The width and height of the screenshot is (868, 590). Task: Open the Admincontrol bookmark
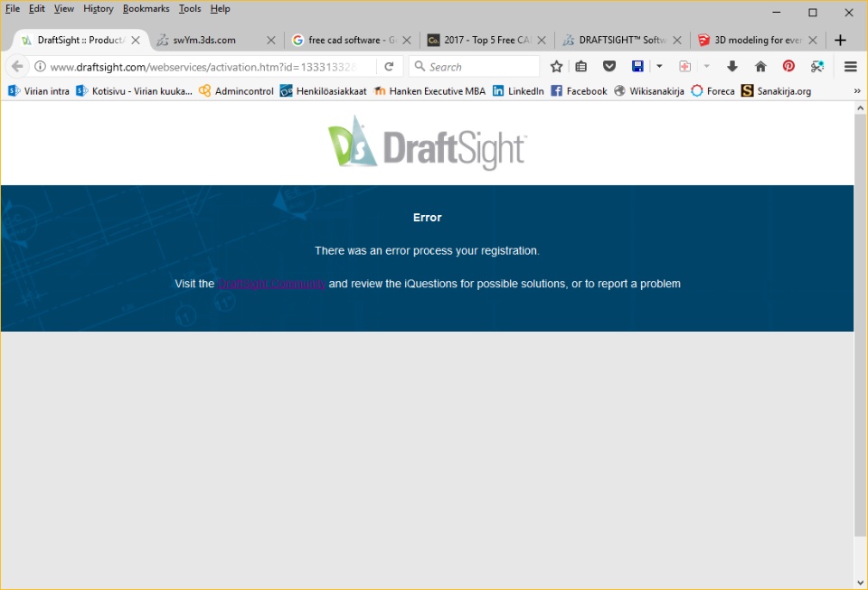pos(236,90)
